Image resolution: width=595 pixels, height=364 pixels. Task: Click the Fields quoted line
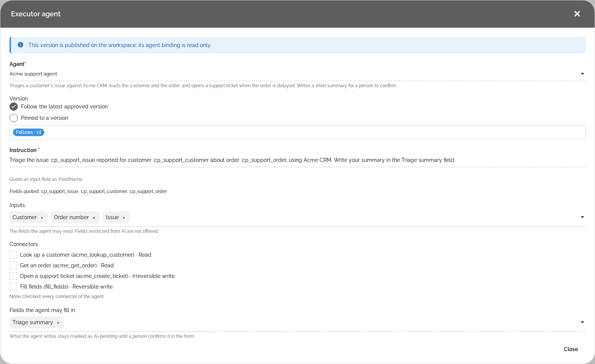(88, 191)
